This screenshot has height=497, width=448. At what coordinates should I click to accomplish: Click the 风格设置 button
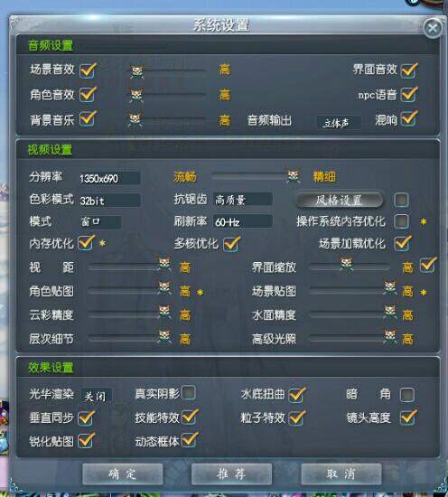[339, 200]
